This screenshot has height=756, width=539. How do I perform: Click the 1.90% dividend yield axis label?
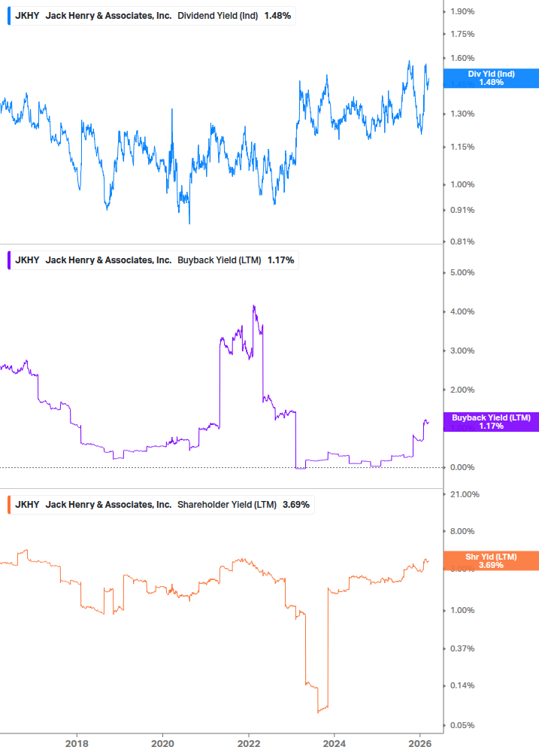(462, 11)
